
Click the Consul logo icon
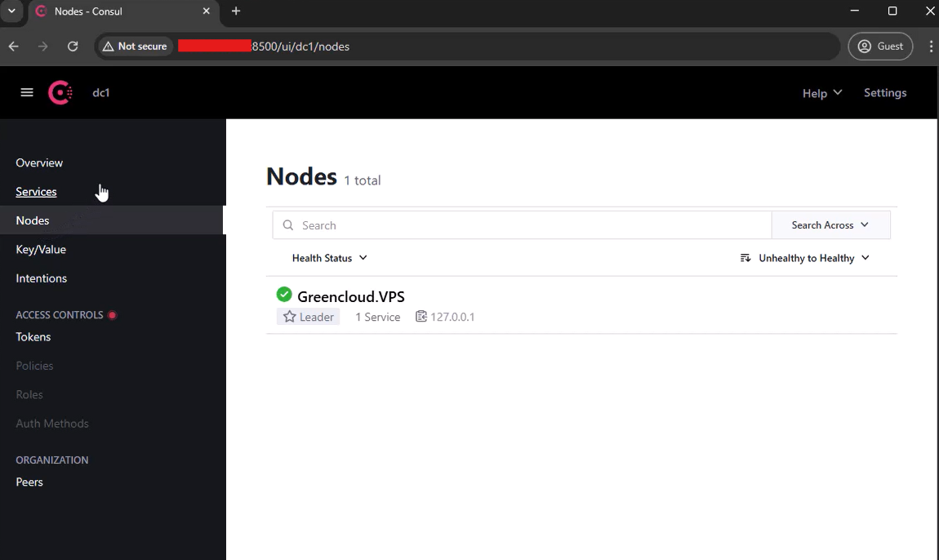pos(60,92)
